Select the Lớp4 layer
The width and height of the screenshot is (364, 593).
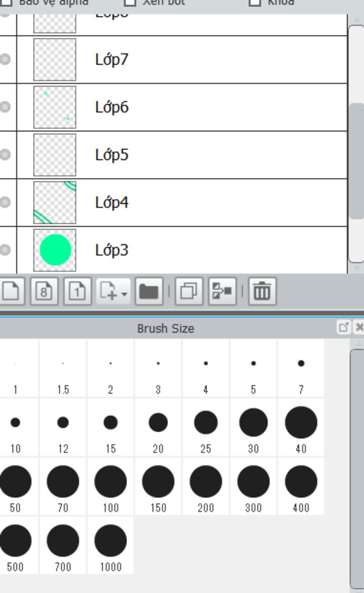click(182, 202)
